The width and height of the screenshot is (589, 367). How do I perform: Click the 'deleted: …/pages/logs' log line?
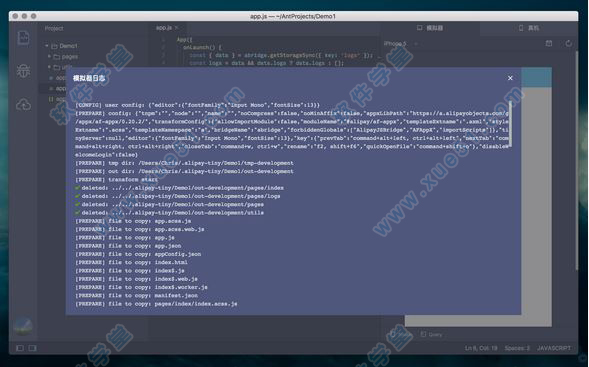178,196
